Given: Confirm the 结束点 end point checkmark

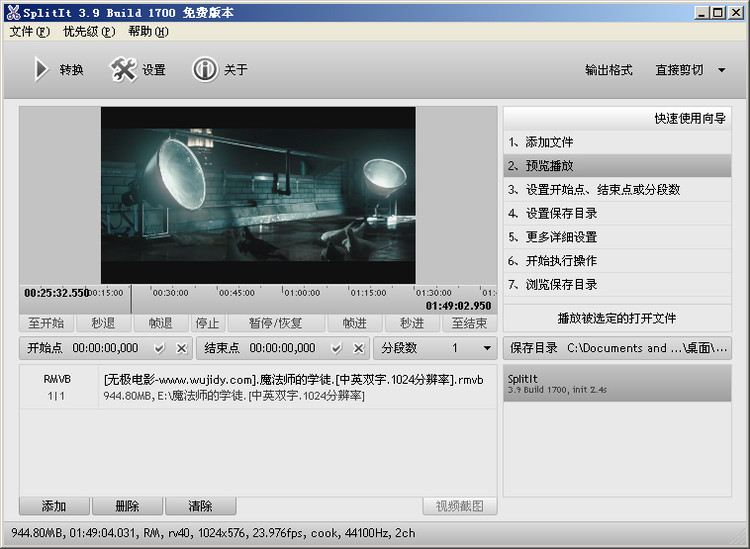Looking at the screenshot, I should point(336,348).
